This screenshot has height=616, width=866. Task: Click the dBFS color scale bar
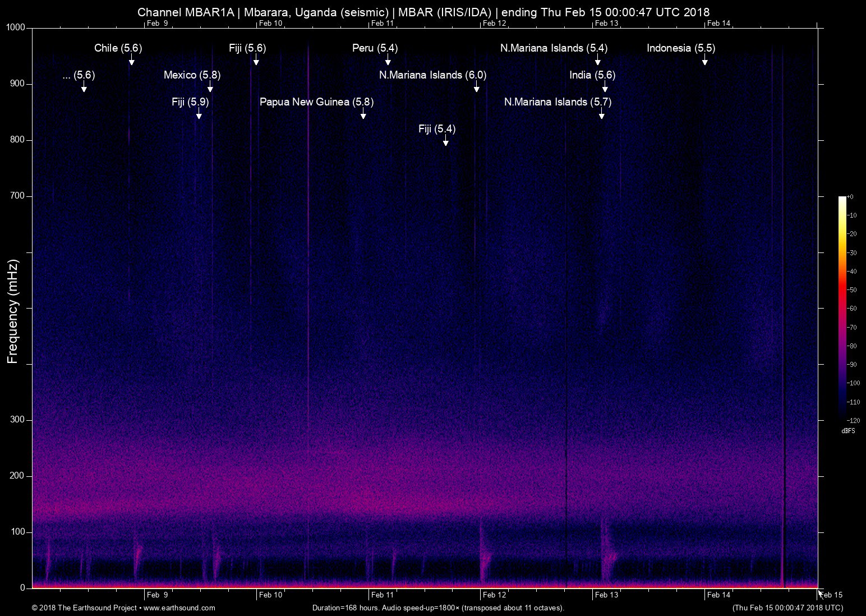point(842,309)
